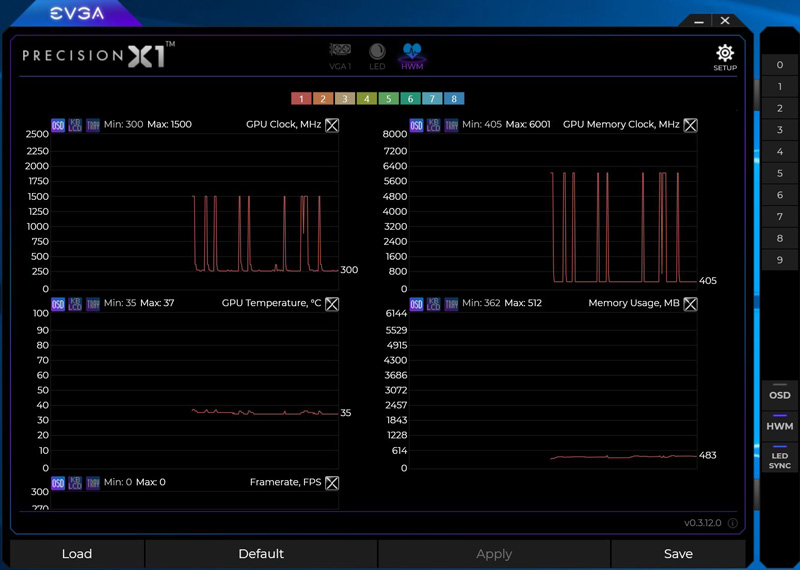Close the Precision X1 window
800x570 pixels.
725,20
